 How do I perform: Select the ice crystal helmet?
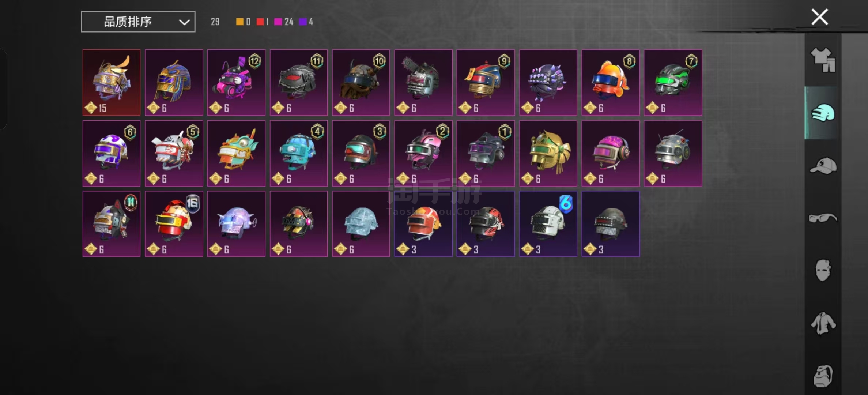(x=361, y=224)
